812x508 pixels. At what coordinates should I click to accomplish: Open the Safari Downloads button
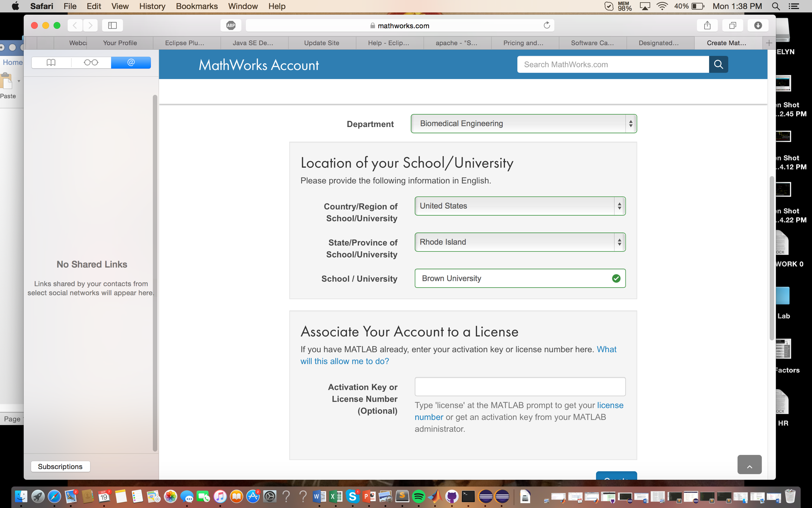point(758,25)
